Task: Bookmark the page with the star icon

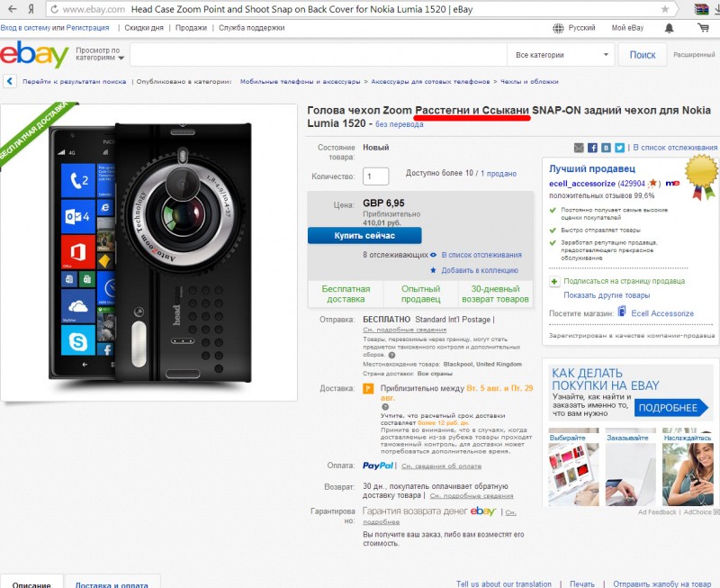Action: pyautogui.click(x=664, y=9)
